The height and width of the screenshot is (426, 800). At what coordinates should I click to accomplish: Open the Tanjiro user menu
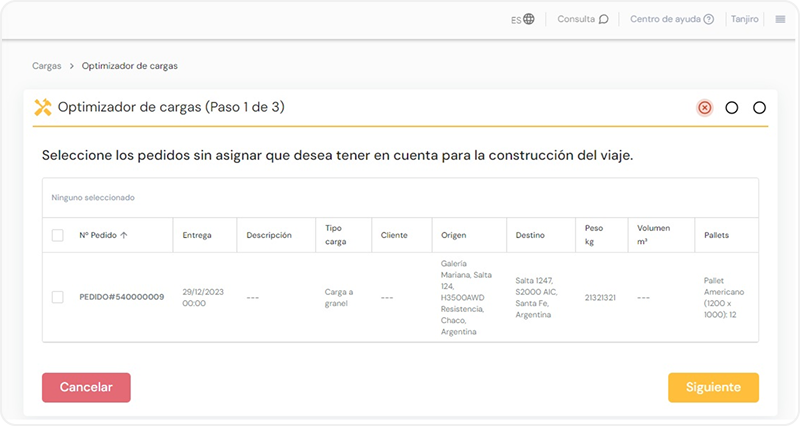coord(745,19)
